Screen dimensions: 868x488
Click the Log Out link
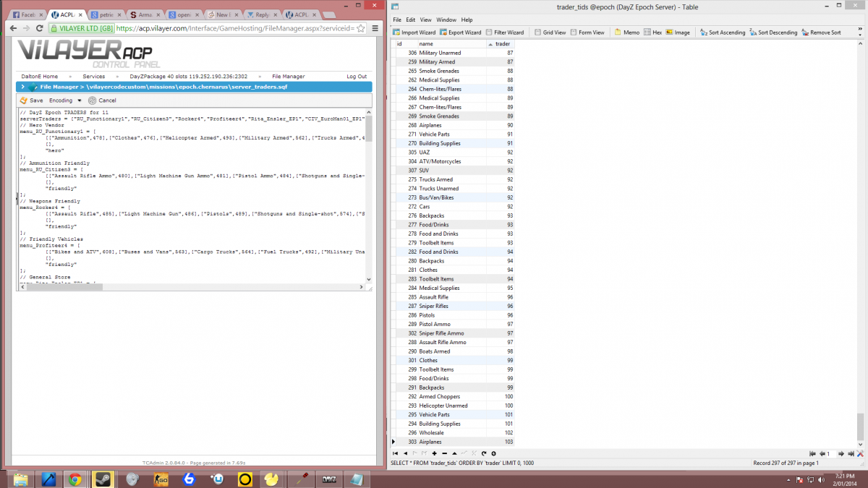[x=357, y=76]
